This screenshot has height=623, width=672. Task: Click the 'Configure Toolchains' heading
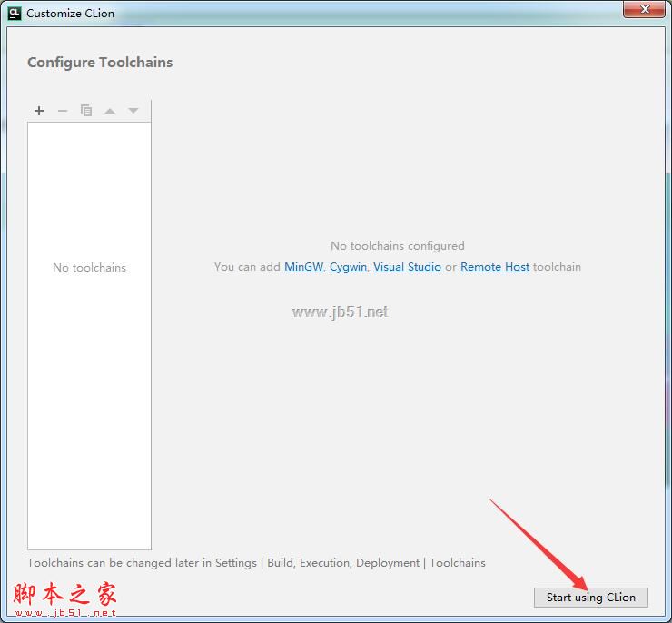(x=100, y=63)
